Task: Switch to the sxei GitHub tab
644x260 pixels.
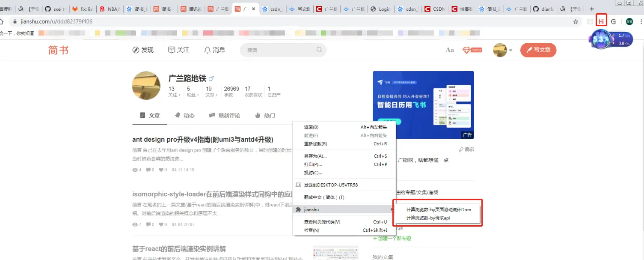Action: pyautogui.click(x=55, y=9)
